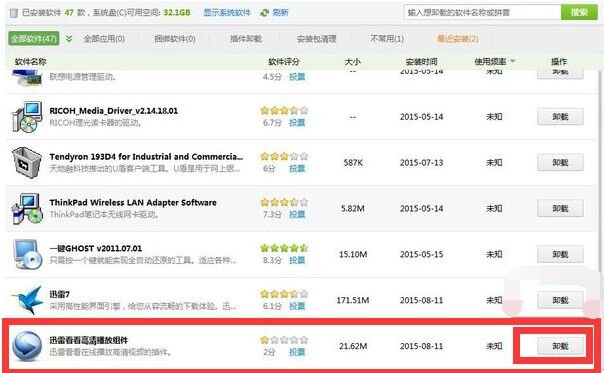The image size is (604, 373).
Task: Click the 一键GHOST monitor and disc icon
Action: pos(27,254)
